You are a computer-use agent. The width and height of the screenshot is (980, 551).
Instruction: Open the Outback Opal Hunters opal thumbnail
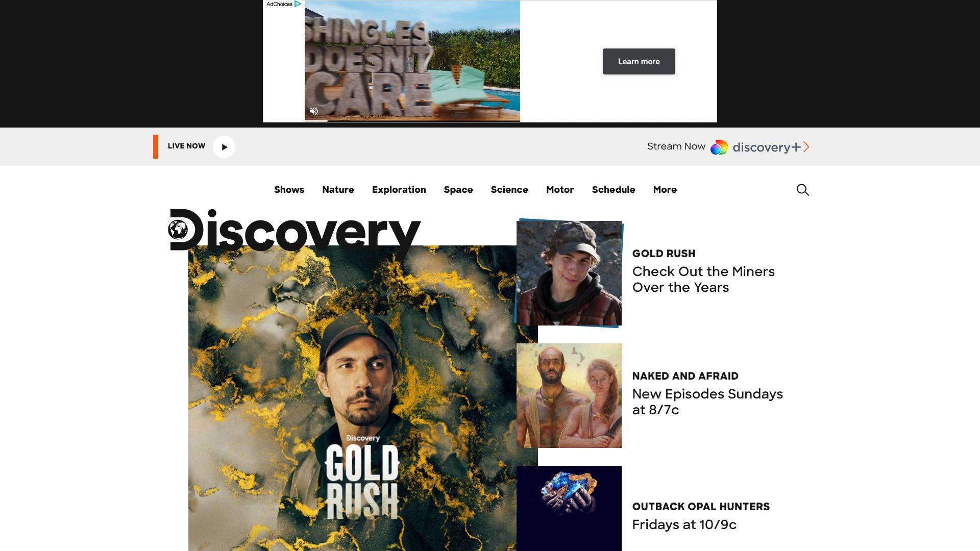569,508
